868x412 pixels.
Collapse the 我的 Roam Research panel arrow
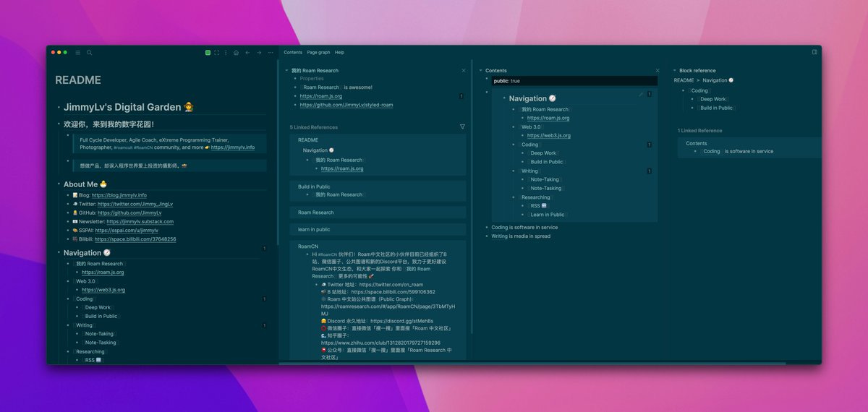286,71
